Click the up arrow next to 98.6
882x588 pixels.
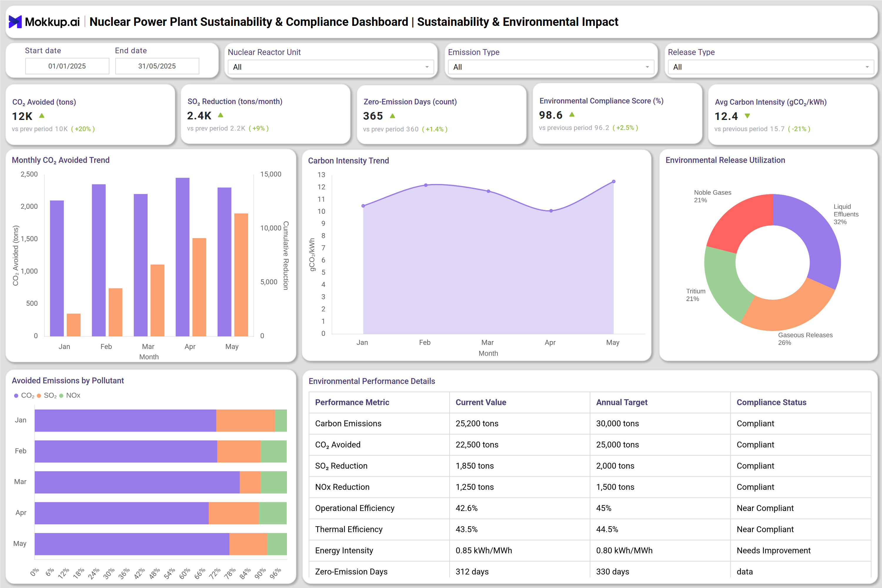click(572, 114)
